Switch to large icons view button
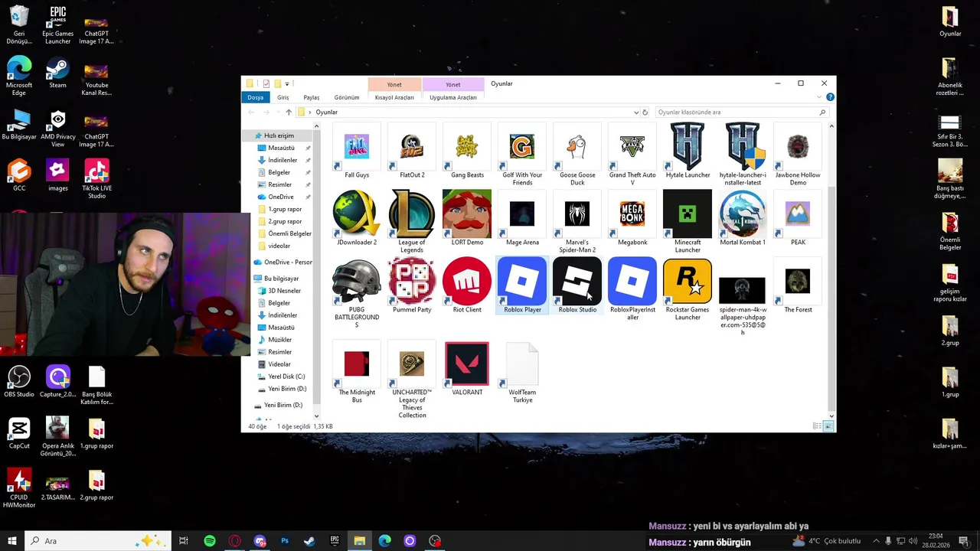 point(828,426)
